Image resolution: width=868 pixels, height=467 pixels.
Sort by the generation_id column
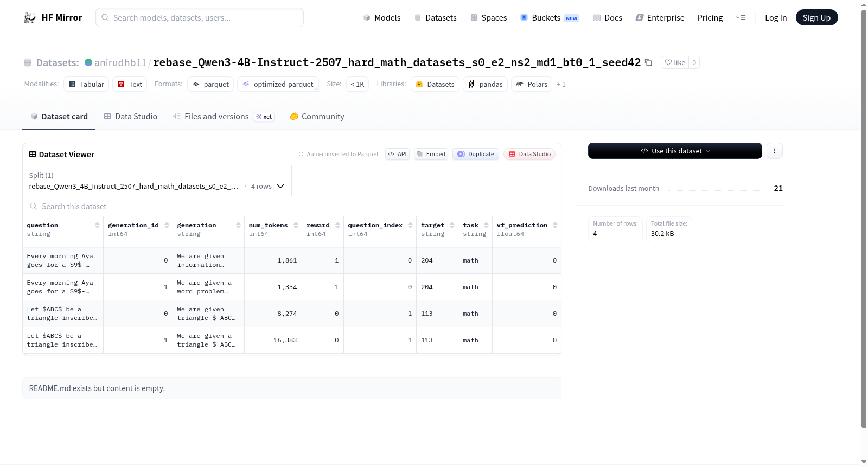click(167, 225)
